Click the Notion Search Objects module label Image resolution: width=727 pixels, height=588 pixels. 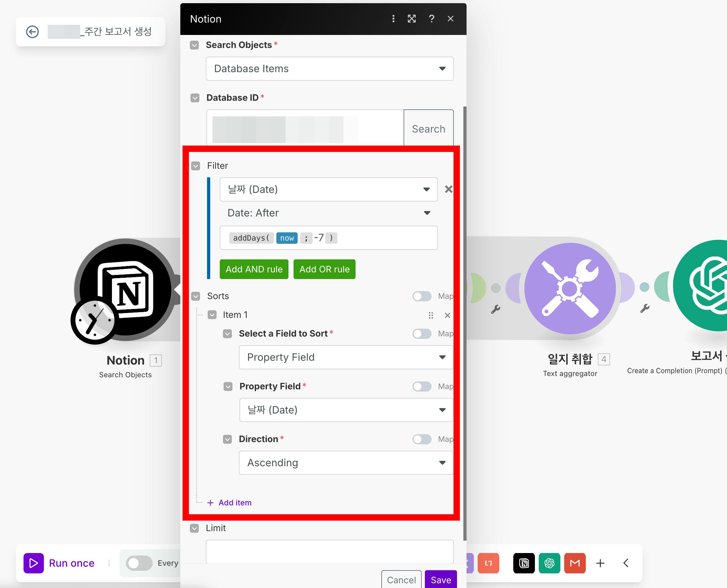point(125,375)
